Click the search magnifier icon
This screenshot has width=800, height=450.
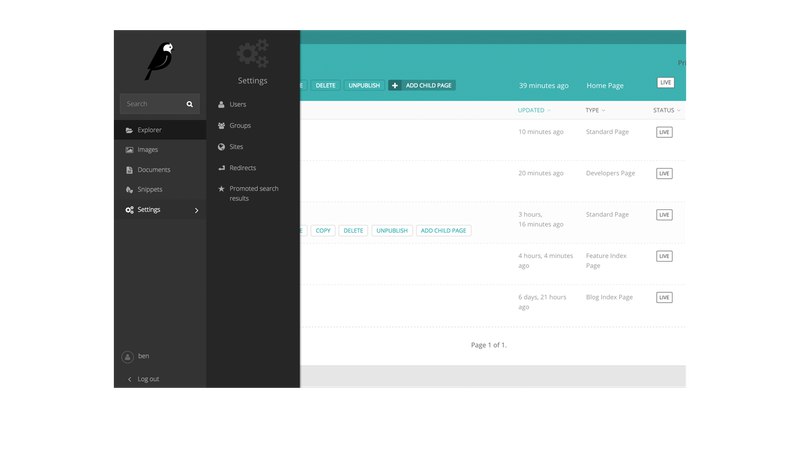190,104
